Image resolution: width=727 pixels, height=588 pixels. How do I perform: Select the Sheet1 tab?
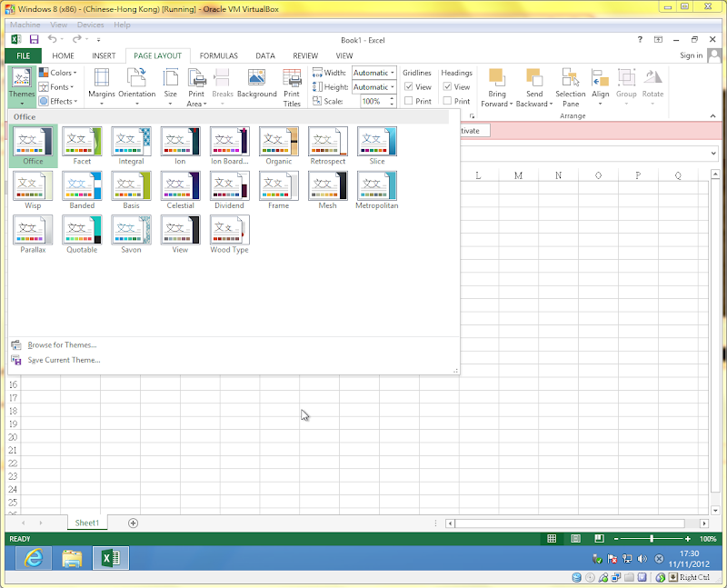87,523
